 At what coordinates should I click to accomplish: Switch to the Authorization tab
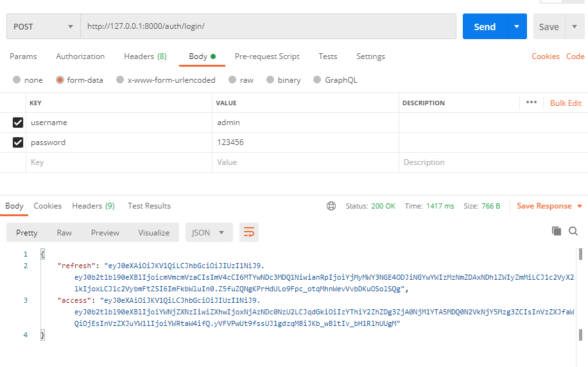click(x=80, y=56)
